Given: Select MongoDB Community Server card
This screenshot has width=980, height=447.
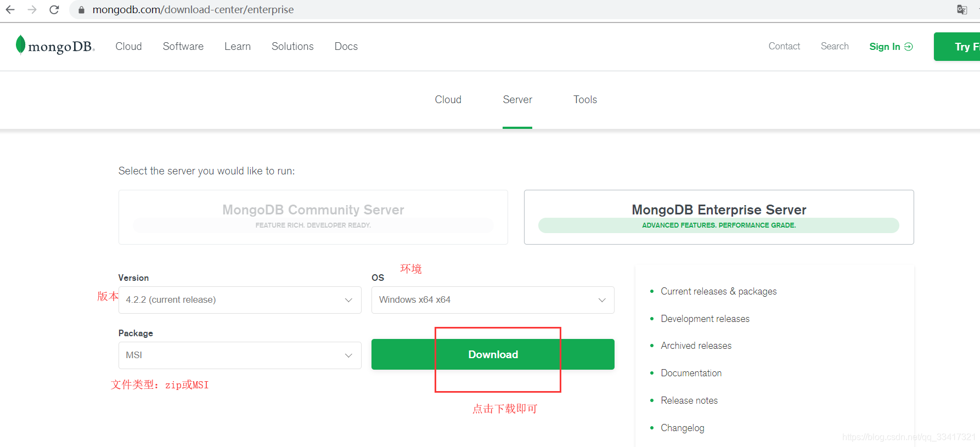Looking at the screenshot, I should click(313, 217).
